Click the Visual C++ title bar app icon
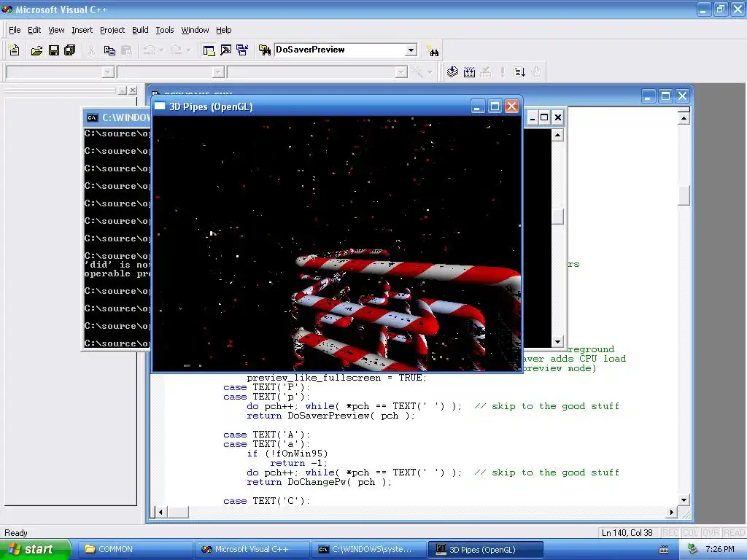 pyautogui.click(x=7, y=9)
